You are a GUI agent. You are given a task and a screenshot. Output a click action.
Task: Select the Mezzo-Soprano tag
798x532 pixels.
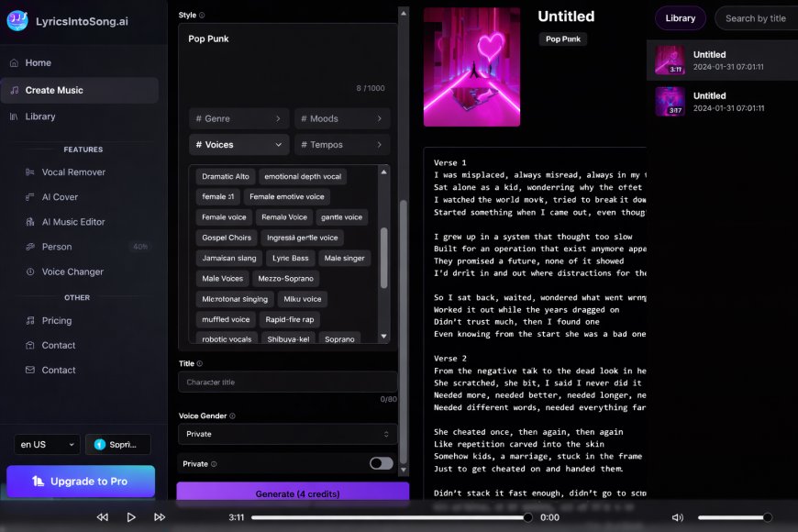(x=285, y=279)
